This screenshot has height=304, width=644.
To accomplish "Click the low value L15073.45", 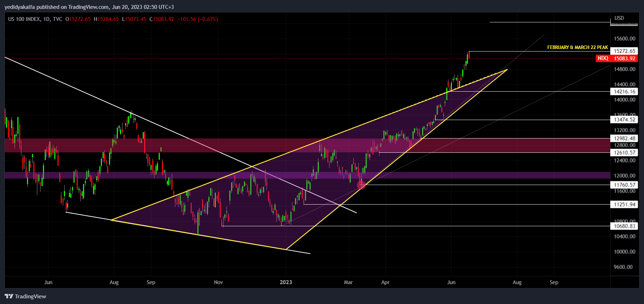I will [134, 19].
